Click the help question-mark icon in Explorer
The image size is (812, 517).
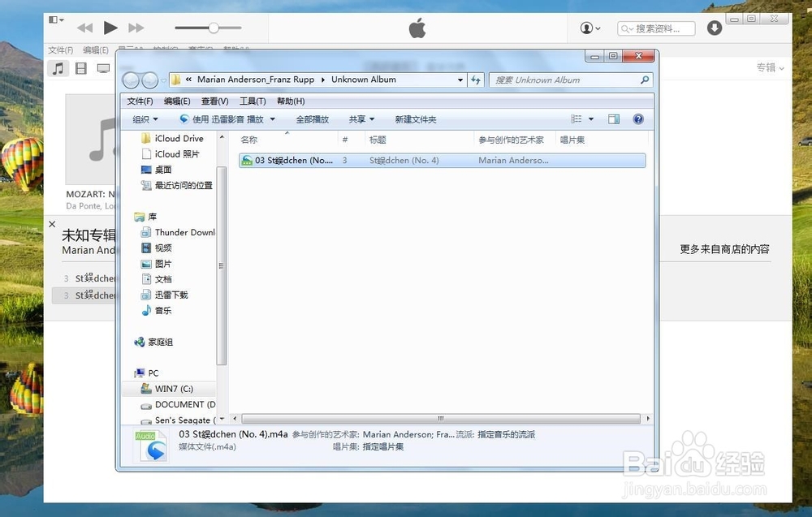[638, 118]
